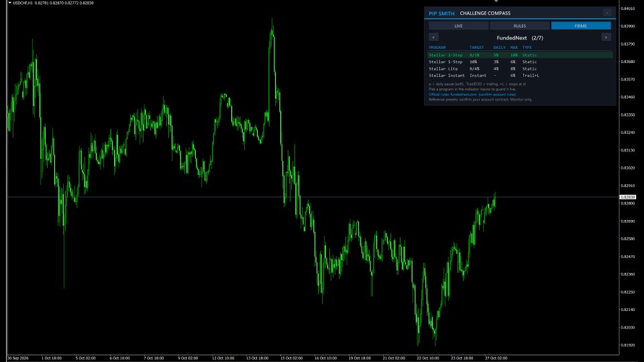The image size is (644, 362).
Task: Click the 0.81920 price scale label
Action: coord(628,345)
